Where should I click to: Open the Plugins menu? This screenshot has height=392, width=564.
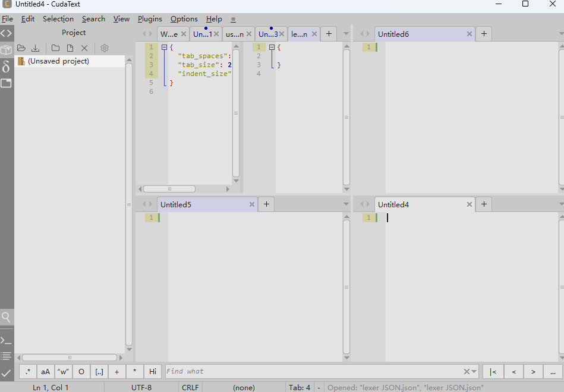[x=150, y=19]
